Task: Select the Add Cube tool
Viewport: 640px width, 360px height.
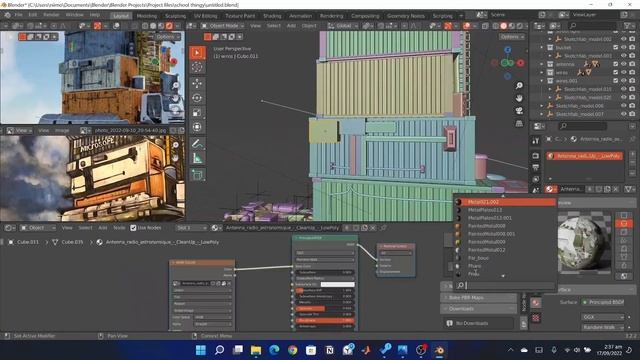Action: [197, 175]
